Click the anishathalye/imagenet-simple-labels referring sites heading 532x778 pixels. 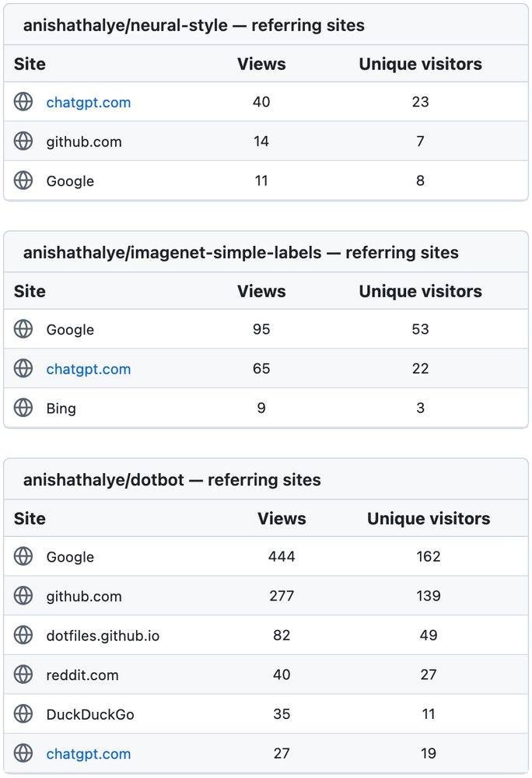tap(241, 253)
